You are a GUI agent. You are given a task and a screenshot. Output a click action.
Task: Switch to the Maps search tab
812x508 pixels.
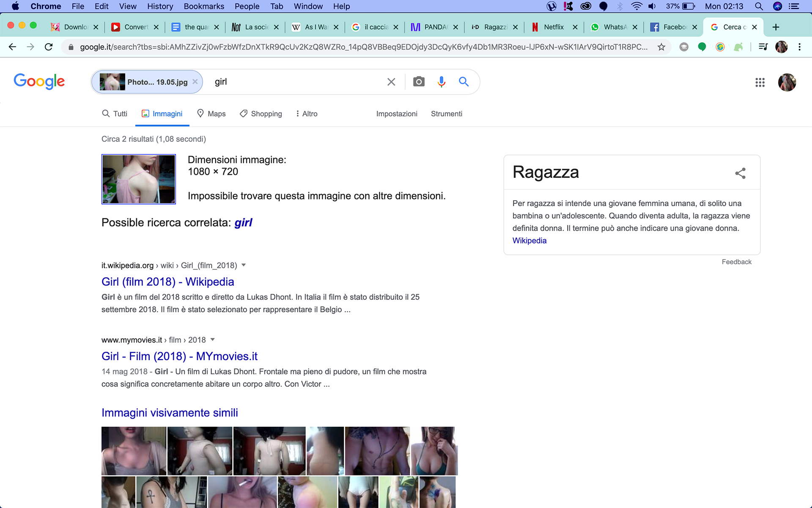211,113
